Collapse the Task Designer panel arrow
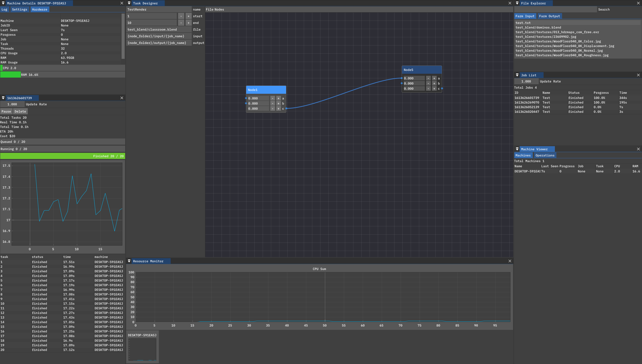Screen dimensions: 642x364 click(129, 3)
